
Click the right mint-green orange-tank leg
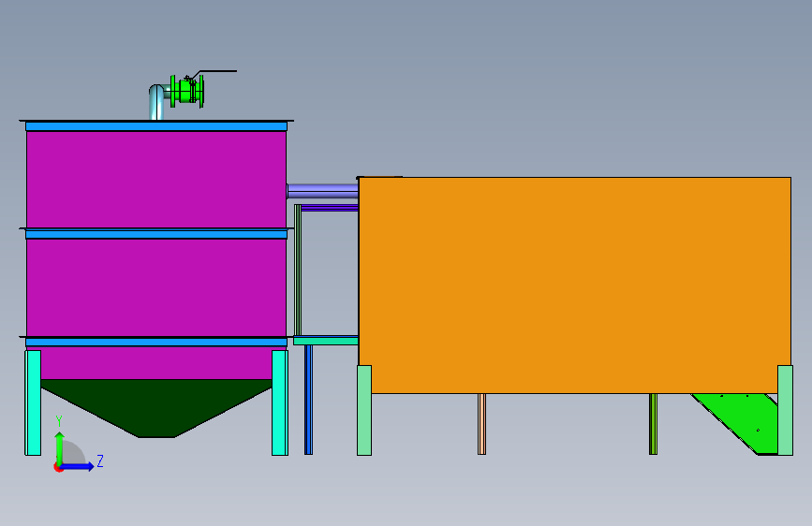coord(785,411)
